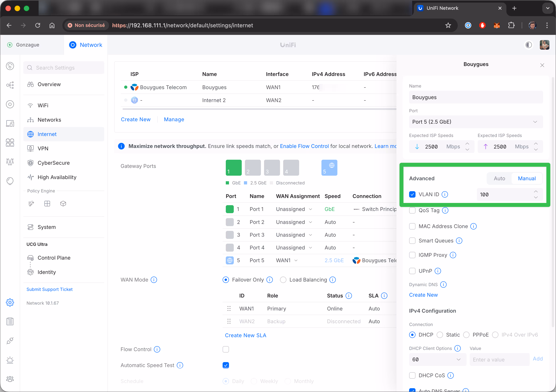Select the Load Balancing radio button
The width and height of the screenshot is (556, 392).
283,280
